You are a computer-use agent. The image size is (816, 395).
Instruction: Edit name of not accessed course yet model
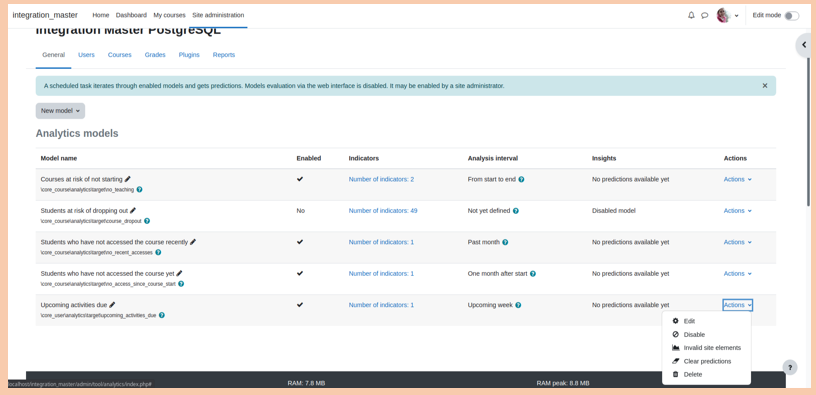click(180, 273)
